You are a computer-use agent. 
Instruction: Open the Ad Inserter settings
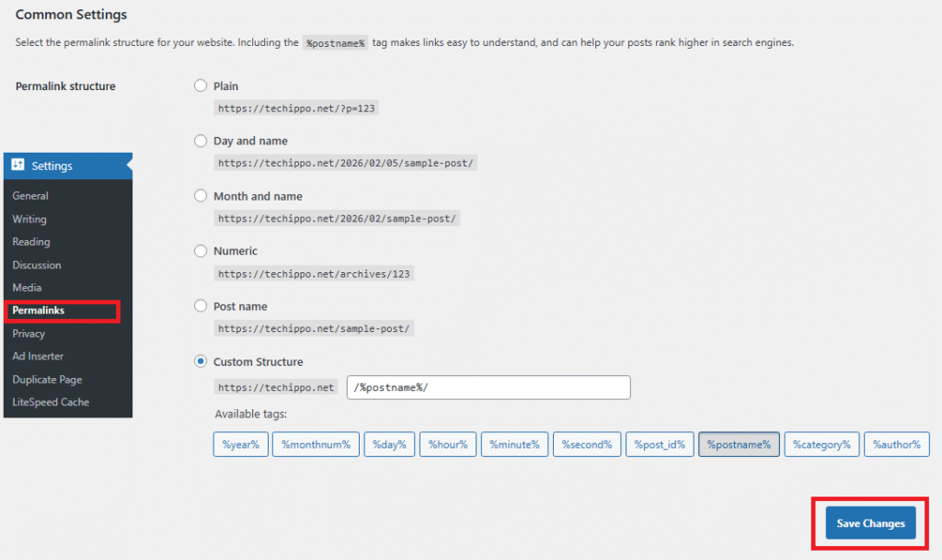tap(40, 356)
